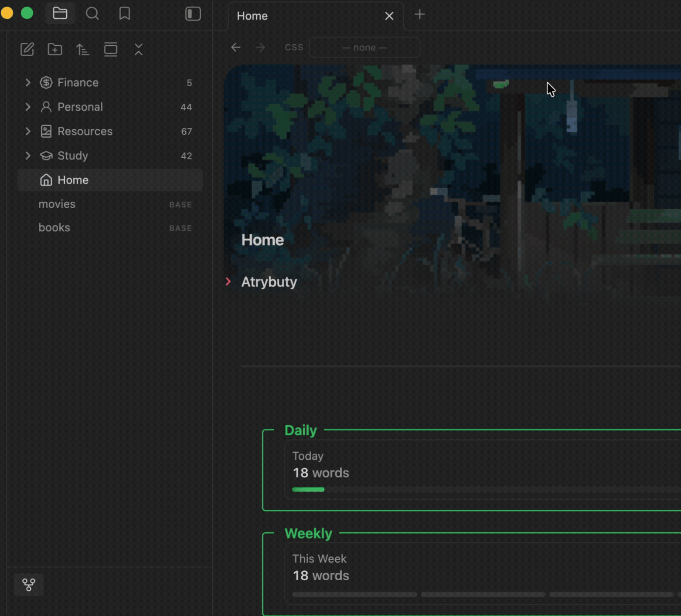
Task: Click the first This Week progress segment
Action: [x=354, y=594]
